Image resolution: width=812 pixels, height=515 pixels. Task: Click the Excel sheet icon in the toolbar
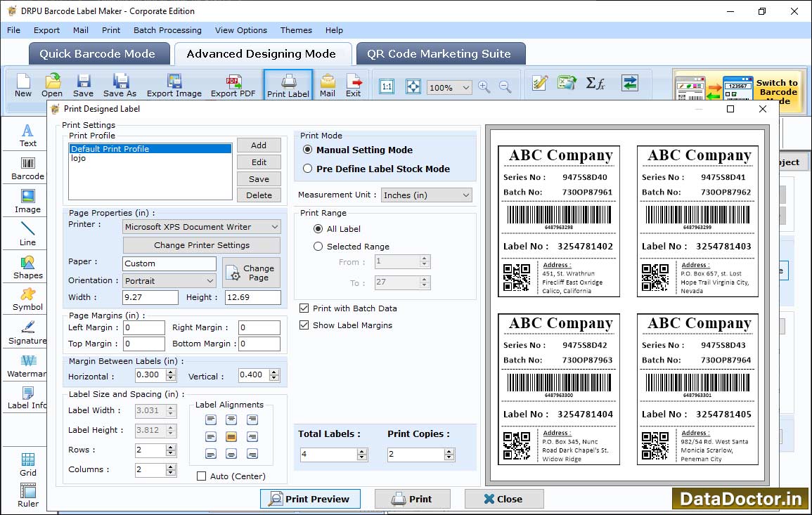point(567,83)
